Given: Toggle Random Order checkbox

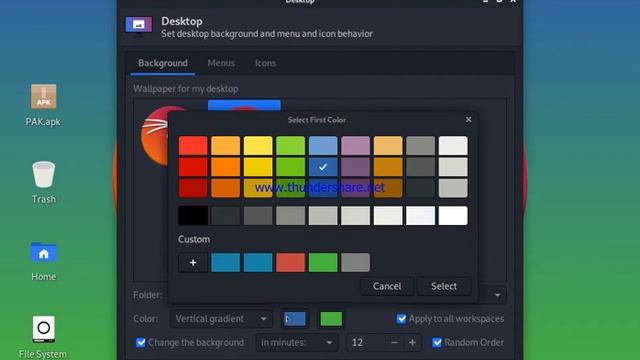Looking at the screenshot, I should pos(437,342).
